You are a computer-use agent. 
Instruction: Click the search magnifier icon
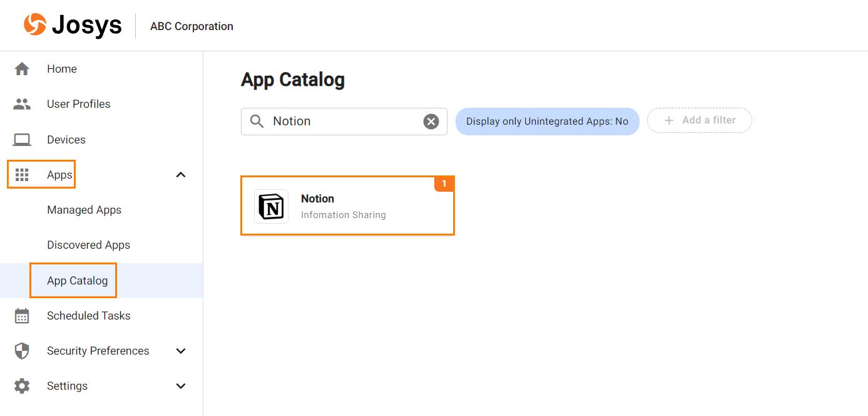click(x=257, y=121)
